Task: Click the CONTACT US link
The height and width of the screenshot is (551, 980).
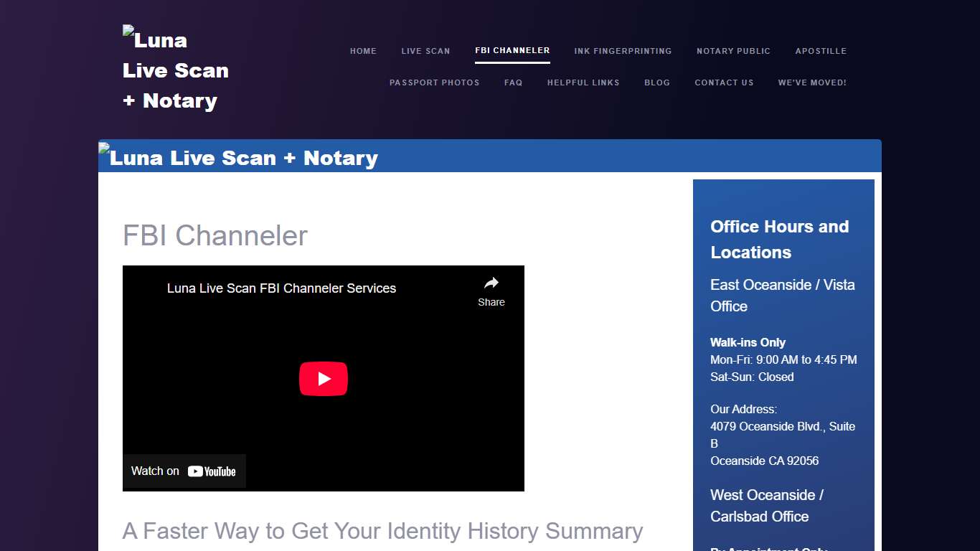Action: 724,83
